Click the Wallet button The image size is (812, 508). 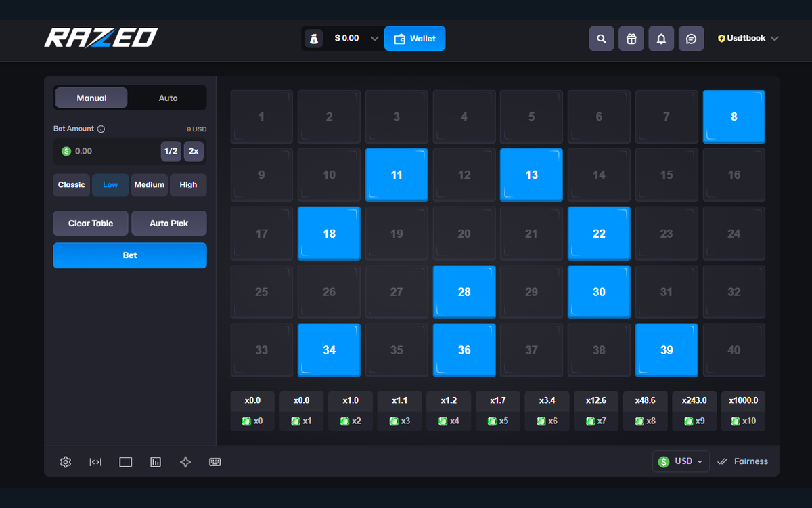pos(415,39)
